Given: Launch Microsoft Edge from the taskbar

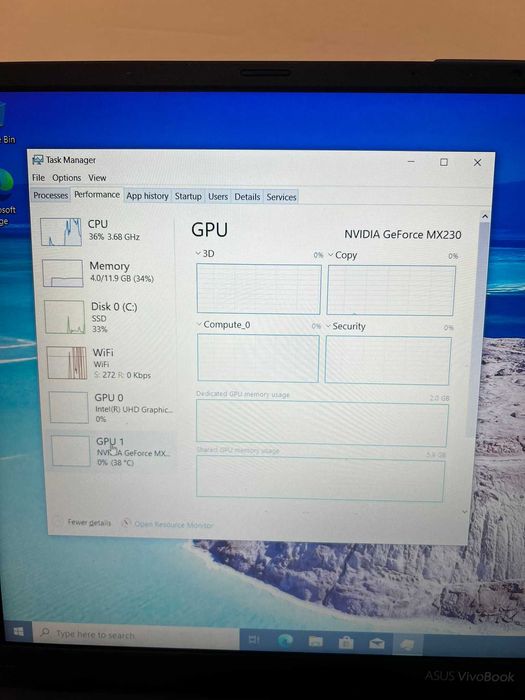Looking at the screenshot, I should click(285, 641).
